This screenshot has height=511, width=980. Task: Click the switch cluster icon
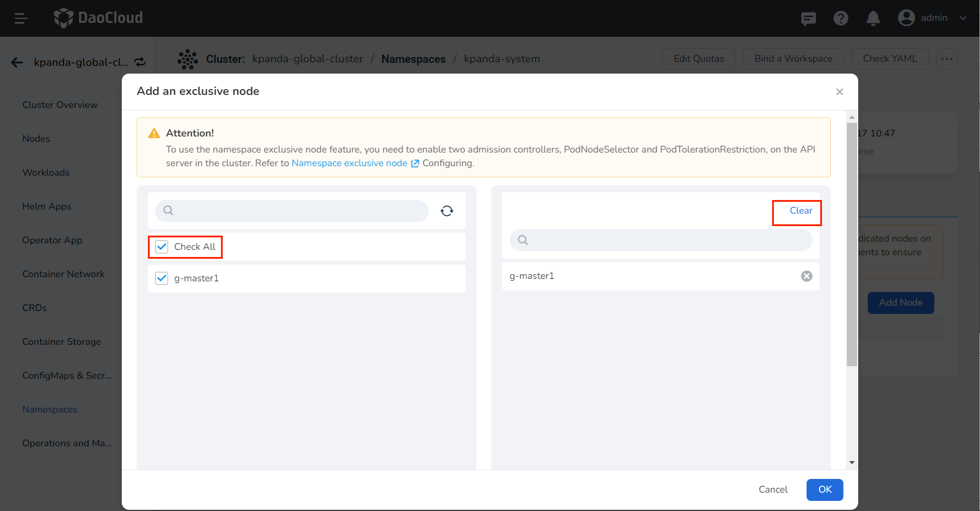(140, 62)
